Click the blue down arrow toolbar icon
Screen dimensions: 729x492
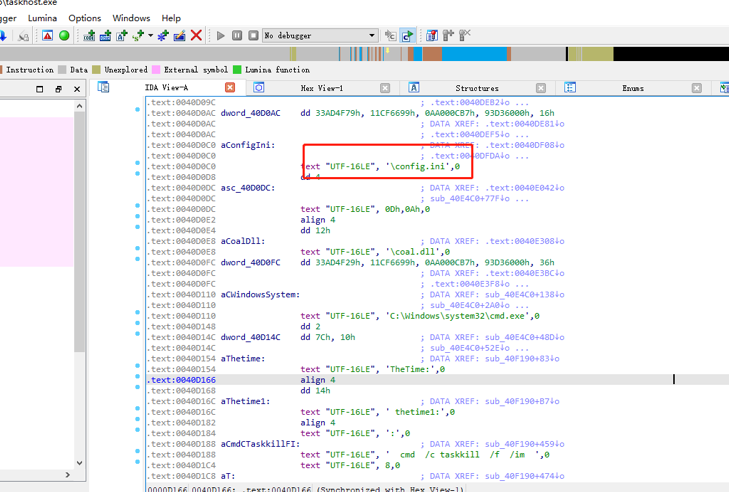click(x=3, y=36)
